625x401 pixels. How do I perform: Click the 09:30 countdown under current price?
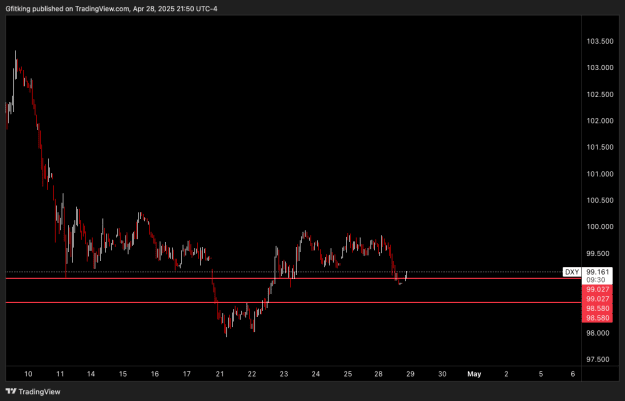pyautogui.click(x=597, y=280)
